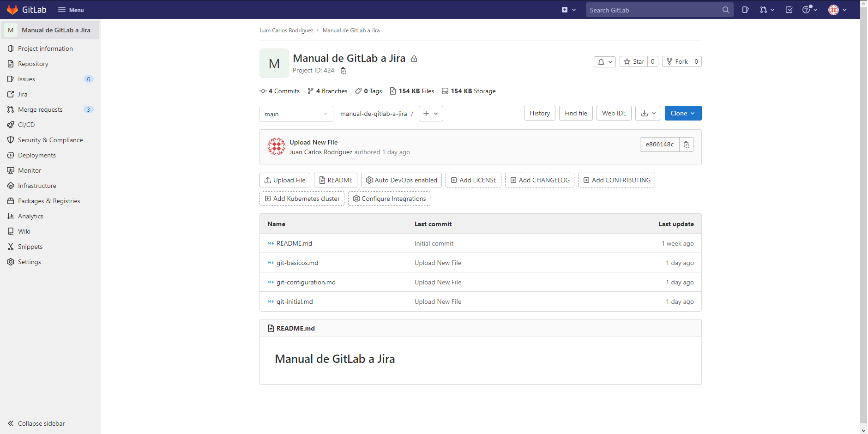Open the 0 Tags link
Viewport: 868px width, 434px height.
click(368, 91)
